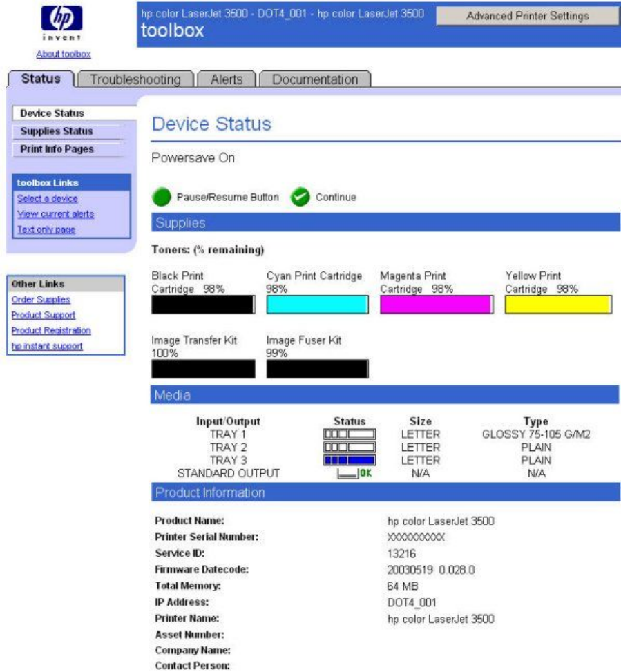Click the Image Fuser Kit level bar
621x672 pixels.
(x=317, y=369)
